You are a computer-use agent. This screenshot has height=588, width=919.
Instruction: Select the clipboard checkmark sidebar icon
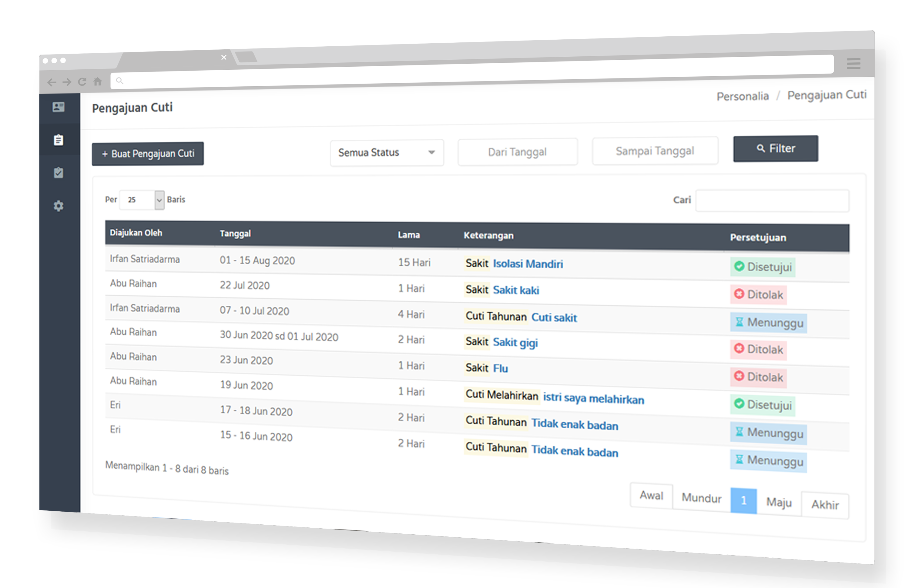[x=59, y=173]
